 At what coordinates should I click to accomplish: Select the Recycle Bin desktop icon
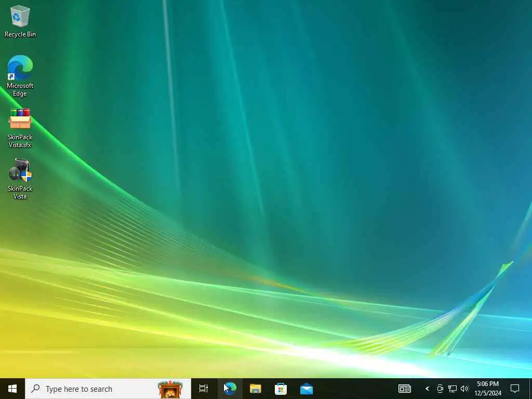pos(20,21)
